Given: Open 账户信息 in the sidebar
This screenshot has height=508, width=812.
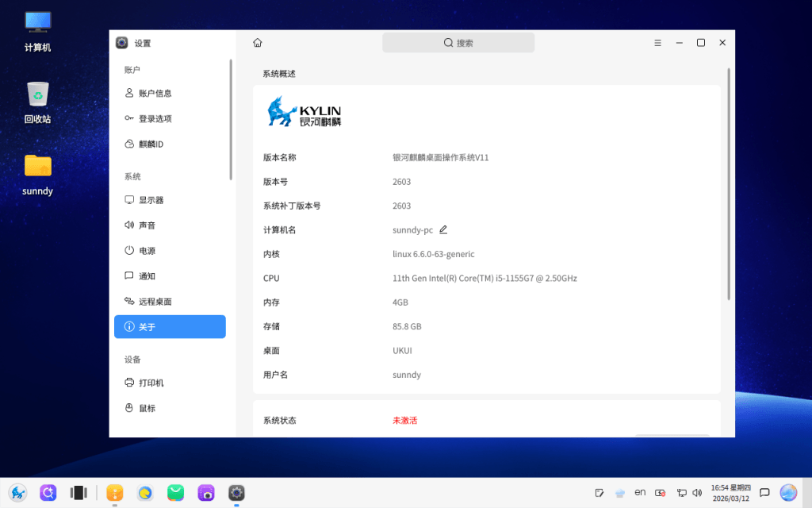Looking at the screenshot, I should point(170,94).
